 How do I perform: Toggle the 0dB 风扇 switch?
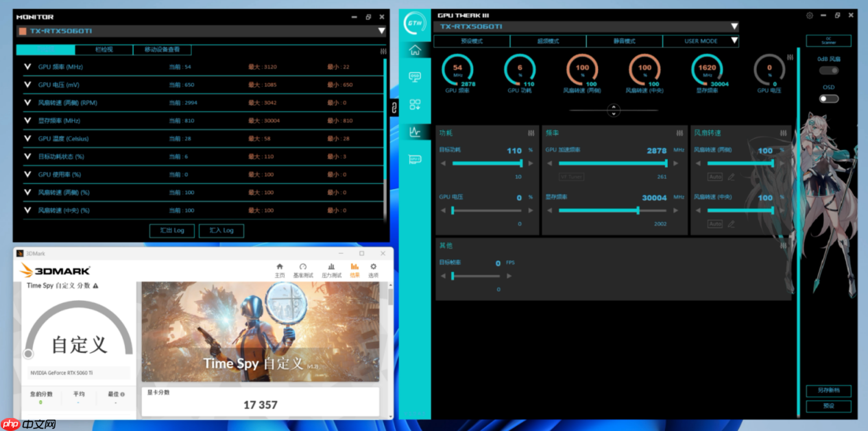click(829, 71)
